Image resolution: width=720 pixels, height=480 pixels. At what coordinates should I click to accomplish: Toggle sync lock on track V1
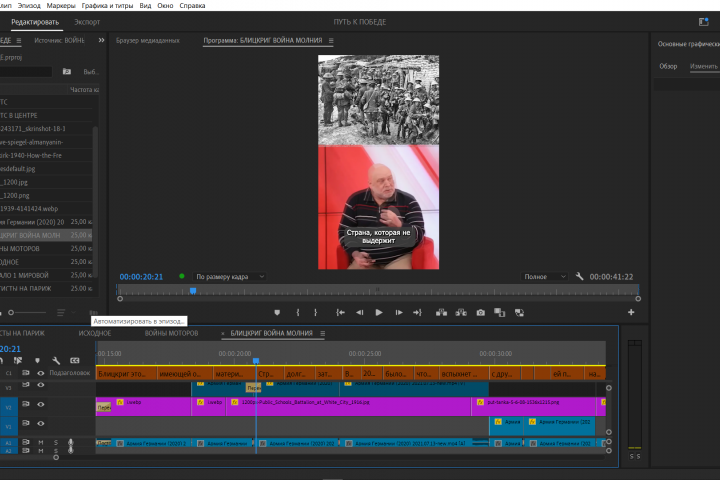(x=26, y=424)
